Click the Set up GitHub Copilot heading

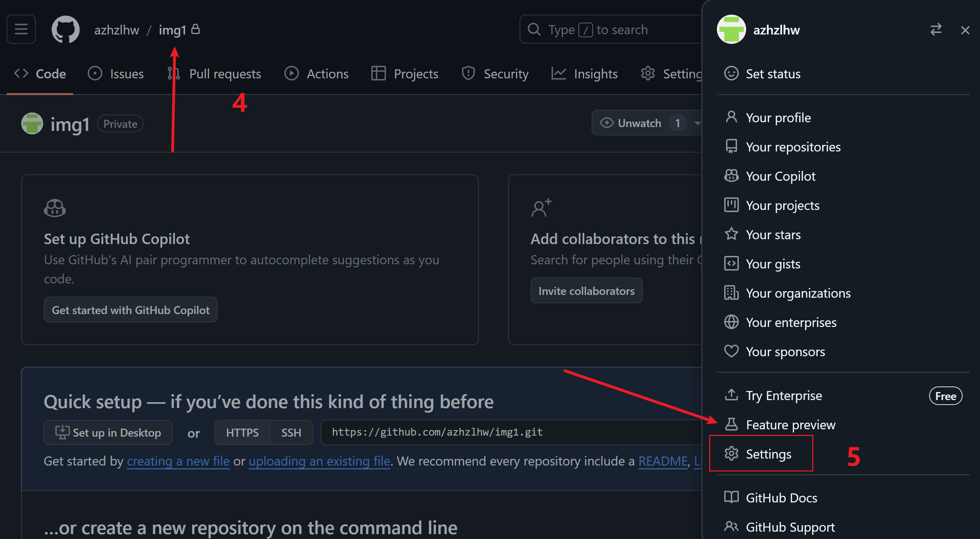point(117,239)
